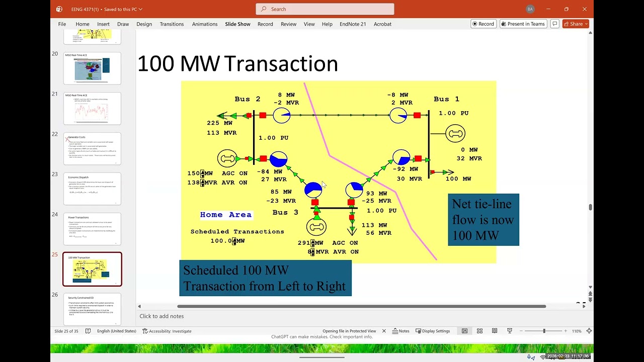Screen dimensions: 644x362
Task: Select slide 21 thumbnail
Action: [92, 109]
